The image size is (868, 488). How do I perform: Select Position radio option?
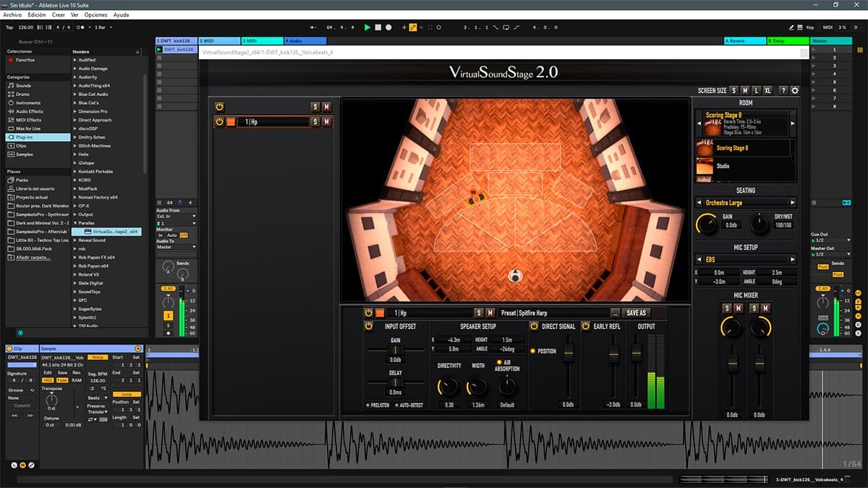[x=533, y=351]
